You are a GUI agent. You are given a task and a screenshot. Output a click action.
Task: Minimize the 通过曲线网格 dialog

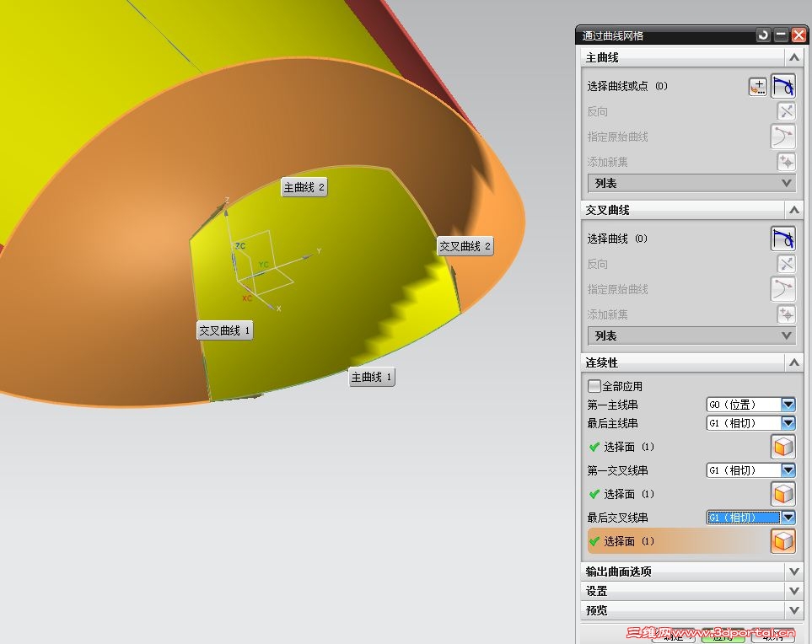coord(781,35)
